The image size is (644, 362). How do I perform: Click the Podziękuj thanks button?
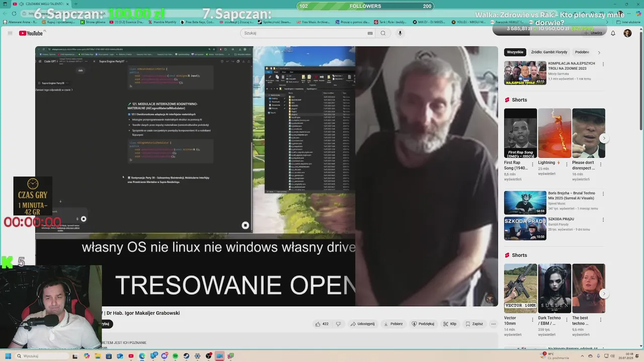(423, 324)
